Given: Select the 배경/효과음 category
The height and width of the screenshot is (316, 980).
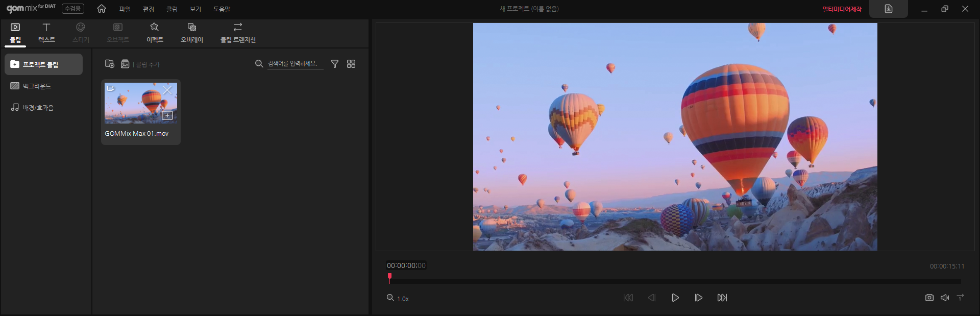Looking at the screenshot, I should (43, 108).
